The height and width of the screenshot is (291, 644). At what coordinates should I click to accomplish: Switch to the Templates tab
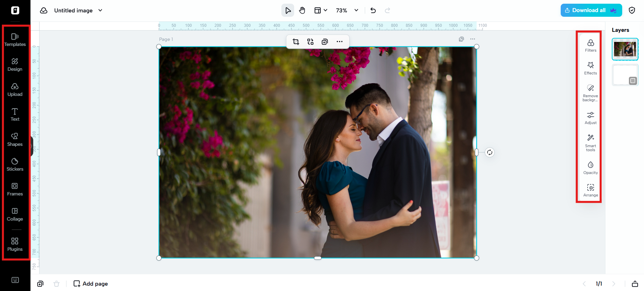pos(15,40)
